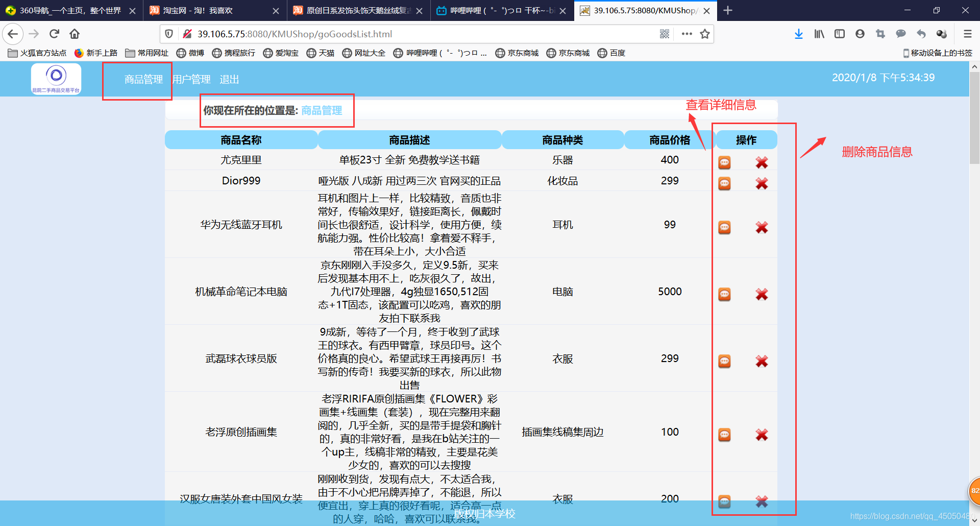This screenshot has width=980, height=526.
Task: Click 商品管理 breadcrumb link
Action: [322, 110]
